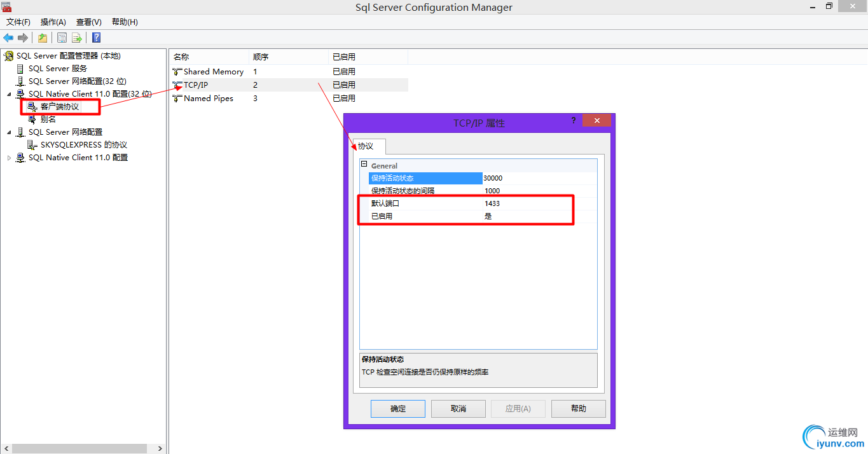Open the 文件(F) menu
The width and height of the screenshot is (868, 454).
pos(18,22)
